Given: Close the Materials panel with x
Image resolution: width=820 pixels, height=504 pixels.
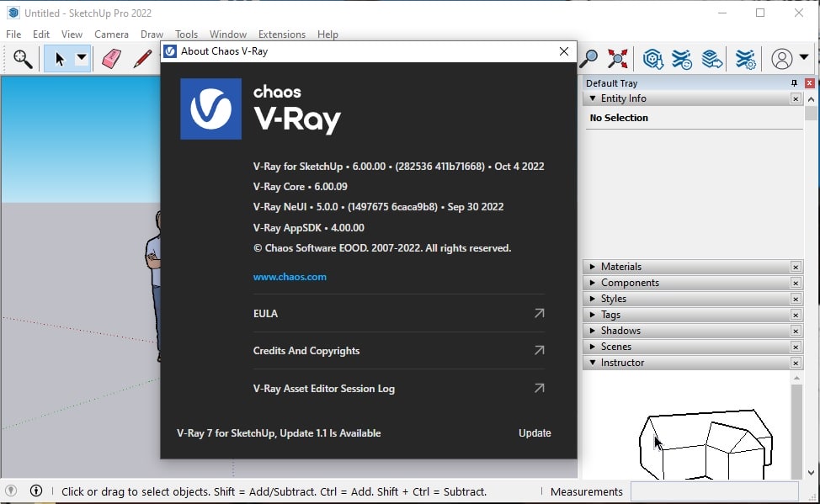Looking at the screenshot, I should [796, 267].
